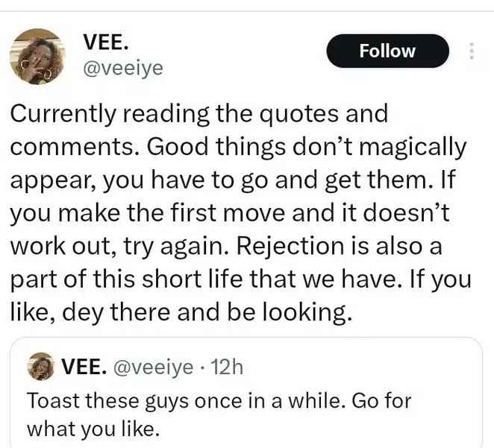Open the 12h timestamp of quoted tweet
This screenshot has height=448, width=494.
pyautogui.click(x=227, y=367)
